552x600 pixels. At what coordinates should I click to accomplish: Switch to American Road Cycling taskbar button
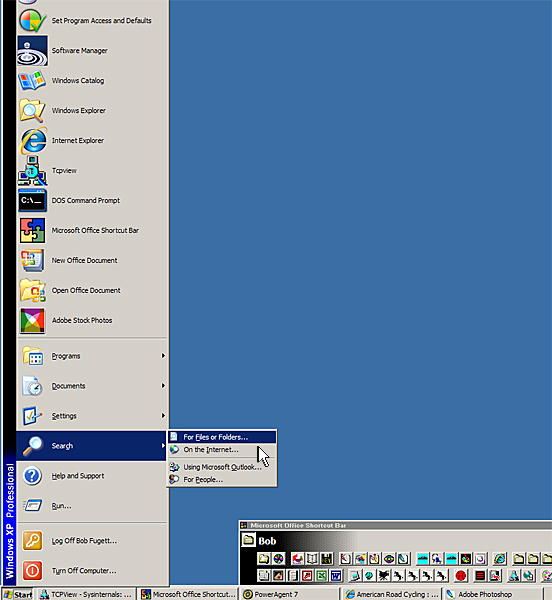click(x=392, y=594)
